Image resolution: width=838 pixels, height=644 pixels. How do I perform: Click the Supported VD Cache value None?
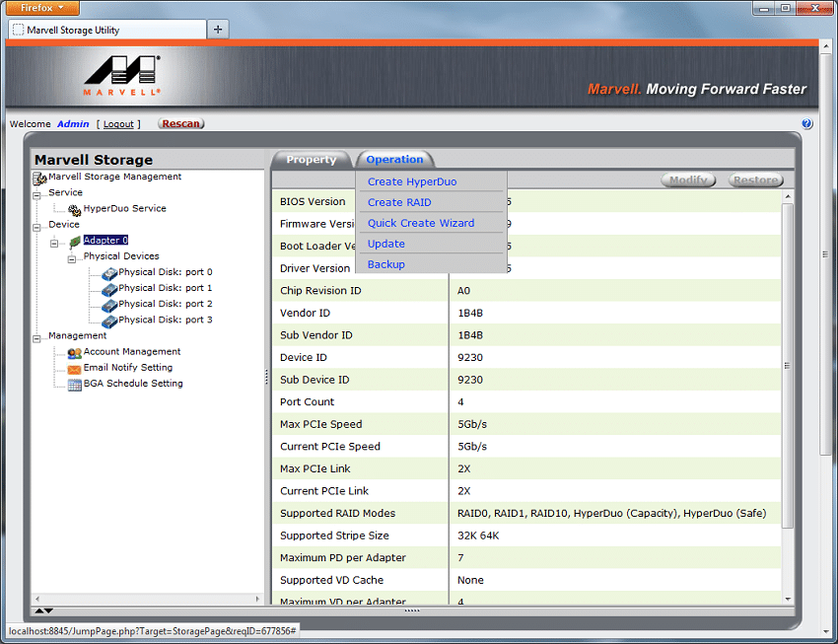tap(470, 581)
